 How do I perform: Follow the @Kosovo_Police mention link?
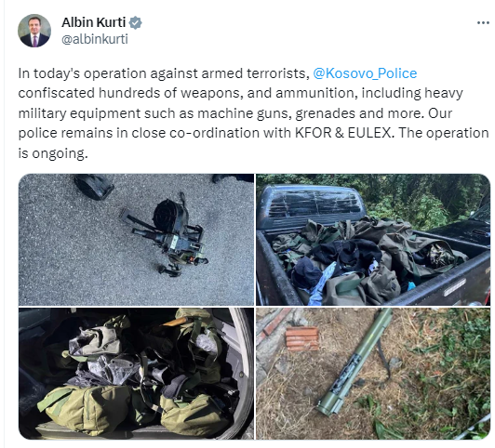click(365, 73)
